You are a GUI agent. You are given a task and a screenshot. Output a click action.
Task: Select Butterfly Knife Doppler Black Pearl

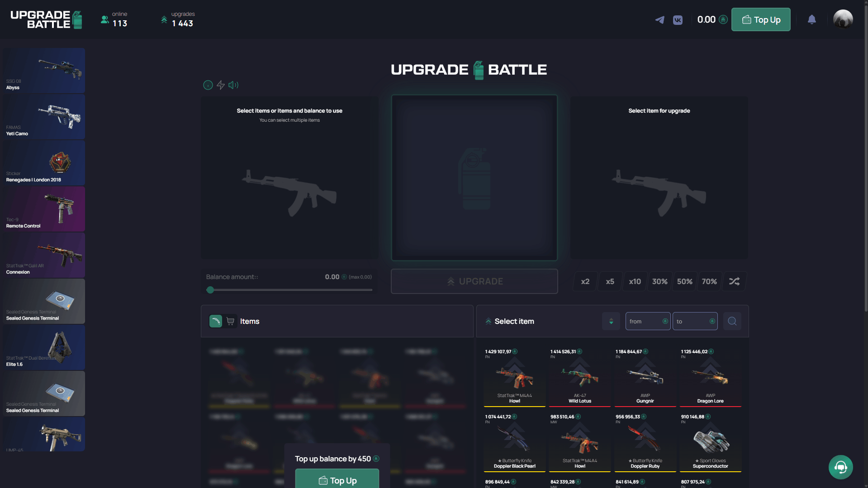tap(515, 442)
